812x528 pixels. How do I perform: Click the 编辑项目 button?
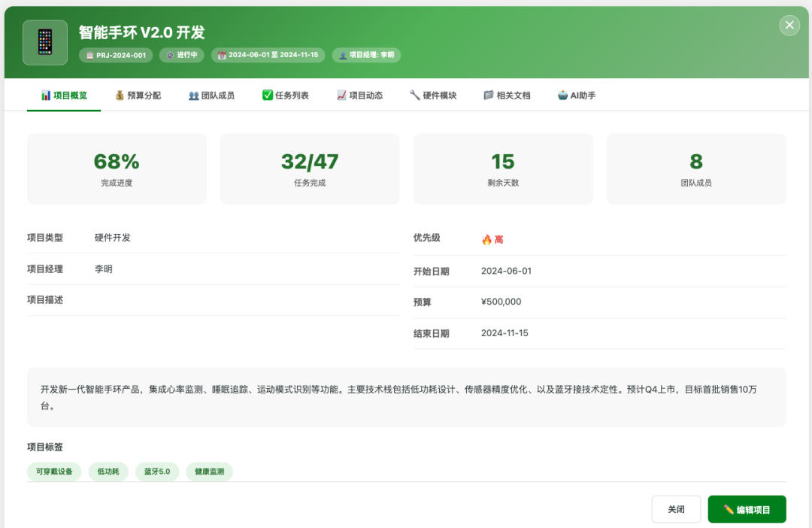(x=747, y=508)
